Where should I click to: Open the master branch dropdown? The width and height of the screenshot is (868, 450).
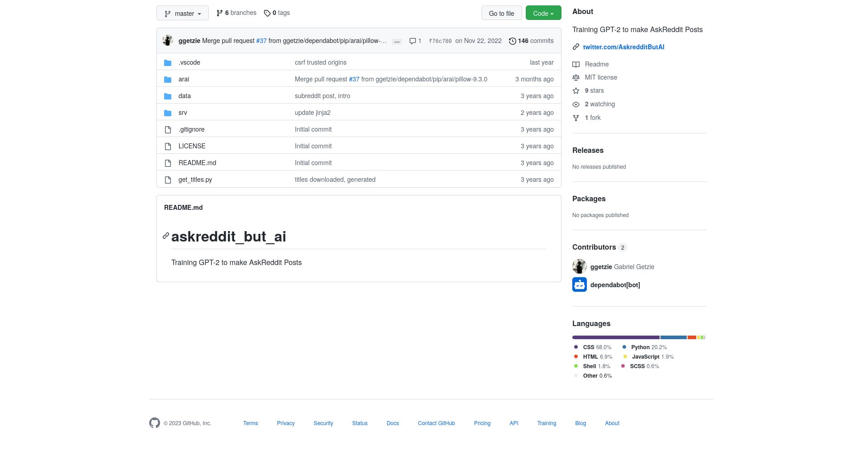tap(183, 13)
